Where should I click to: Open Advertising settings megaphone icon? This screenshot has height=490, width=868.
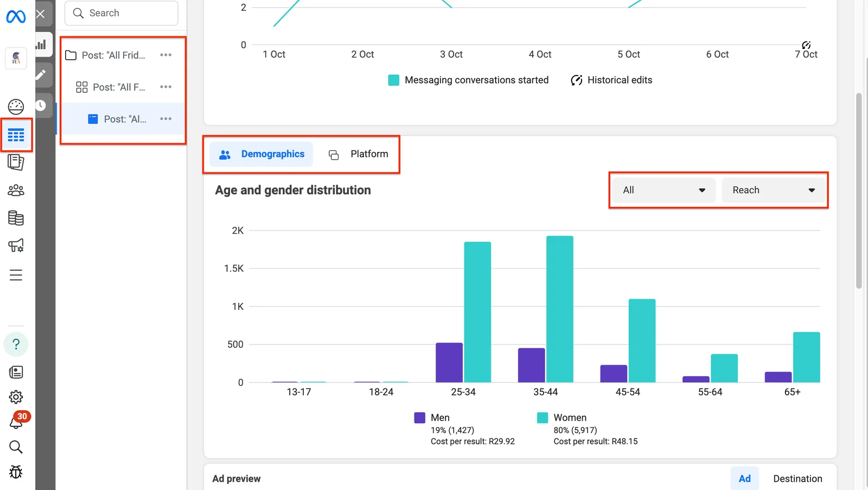tap(16, 245)
